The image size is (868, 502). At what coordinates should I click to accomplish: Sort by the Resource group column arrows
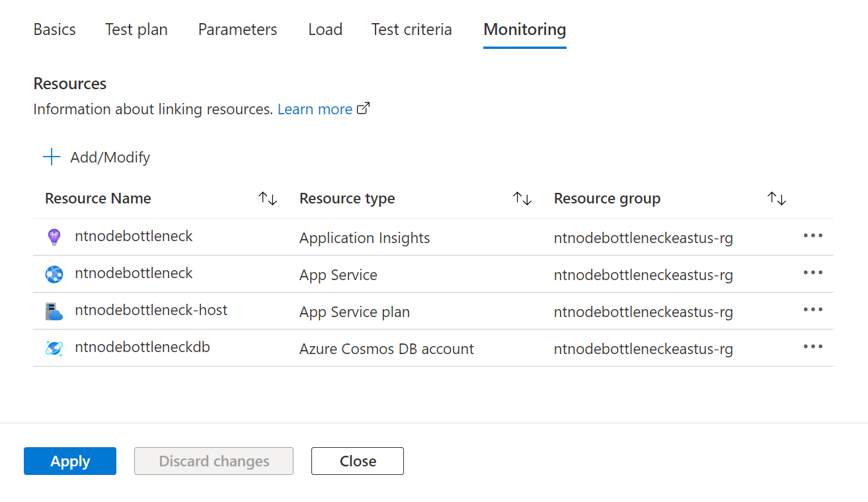tap(776, 197)
